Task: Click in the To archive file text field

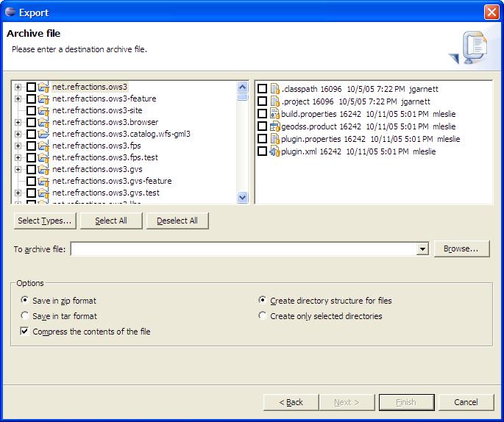Action: point(243,249)
